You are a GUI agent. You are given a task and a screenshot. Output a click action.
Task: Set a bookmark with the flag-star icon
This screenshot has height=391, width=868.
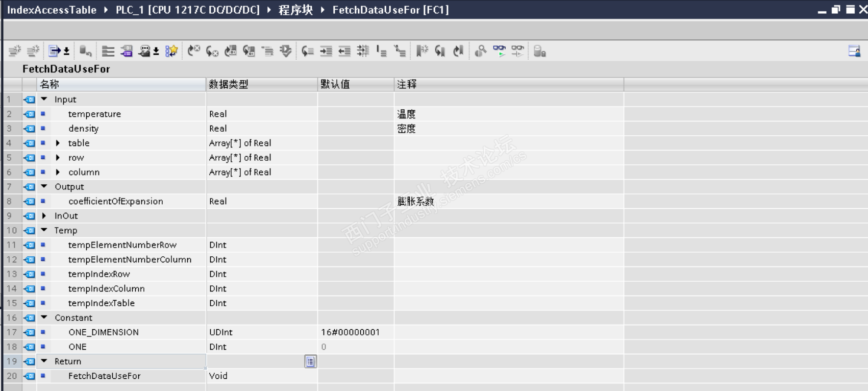(x=422, y=51)
